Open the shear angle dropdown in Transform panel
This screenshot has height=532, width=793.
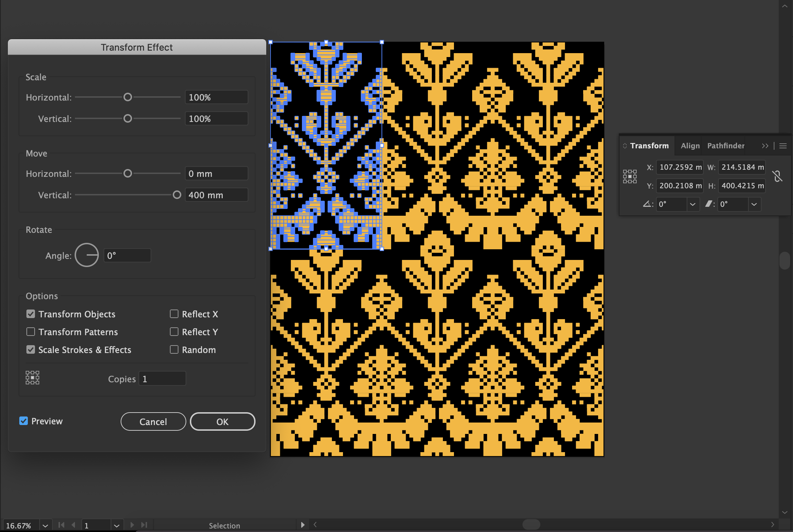754,204
